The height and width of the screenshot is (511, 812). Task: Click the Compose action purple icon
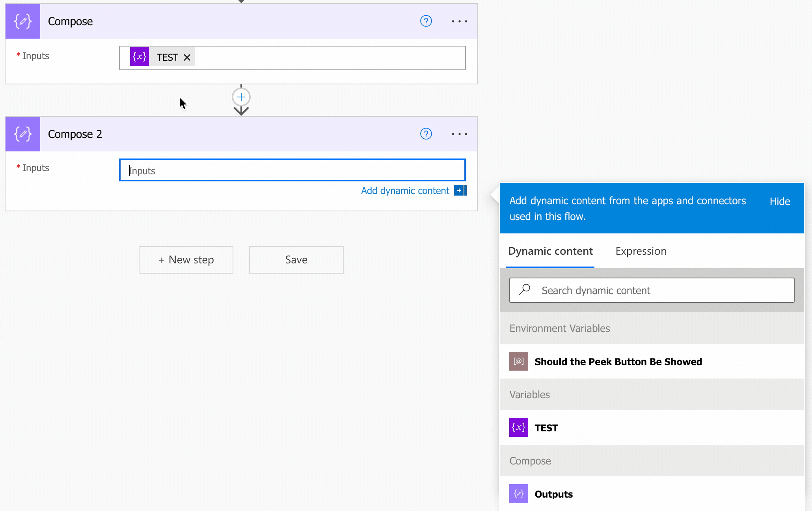click(22, 21)
